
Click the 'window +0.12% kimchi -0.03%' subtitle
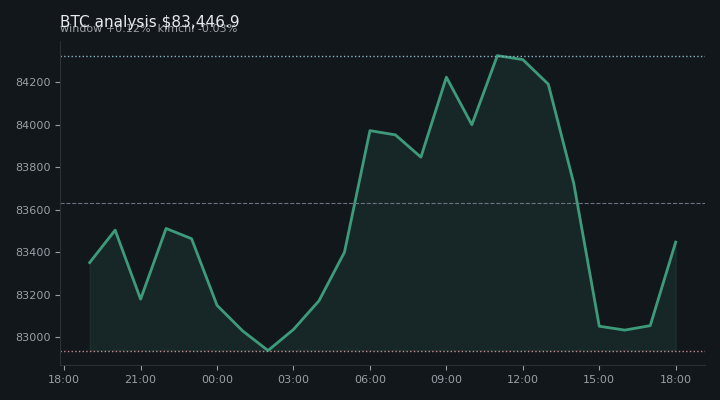point(149,29)
